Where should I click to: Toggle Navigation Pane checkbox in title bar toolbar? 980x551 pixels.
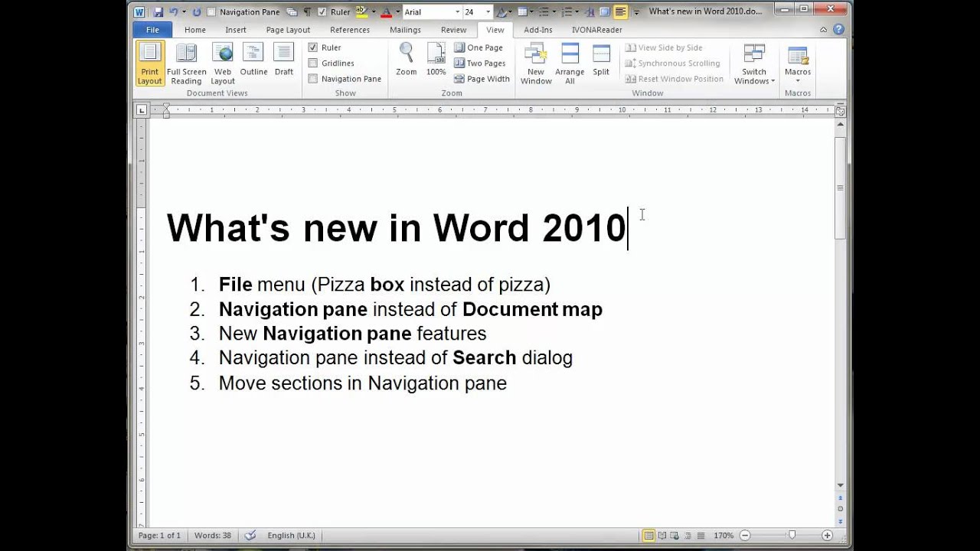point(212,12)
